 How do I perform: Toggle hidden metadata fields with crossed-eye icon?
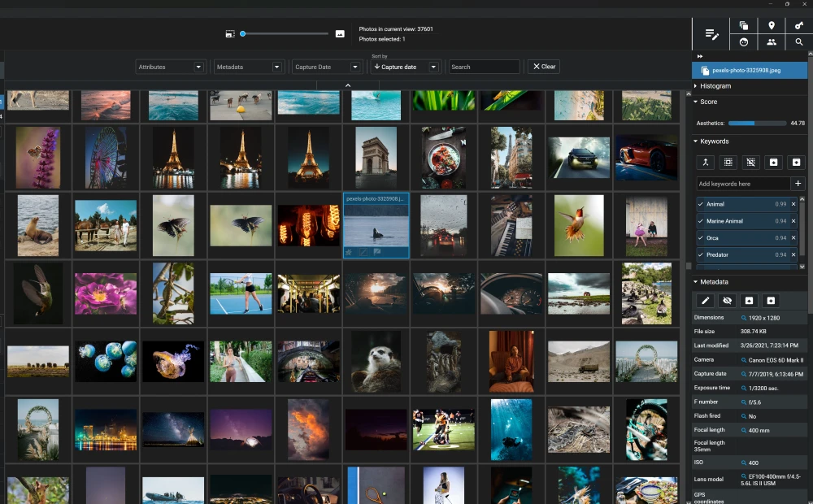click(x=727, y=301)
